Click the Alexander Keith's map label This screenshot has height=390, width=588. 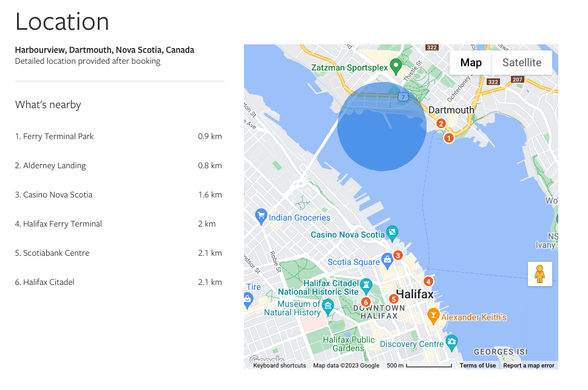[474, 317]
